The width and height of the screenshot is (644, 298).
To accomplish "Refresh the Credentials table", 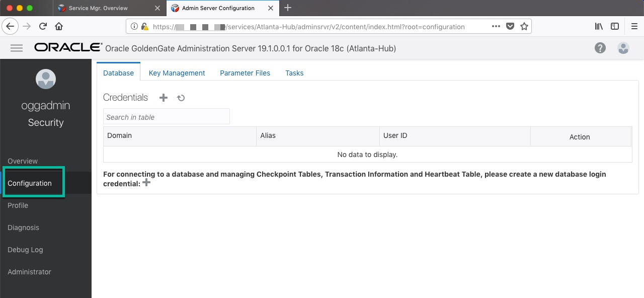I will 181,98.
